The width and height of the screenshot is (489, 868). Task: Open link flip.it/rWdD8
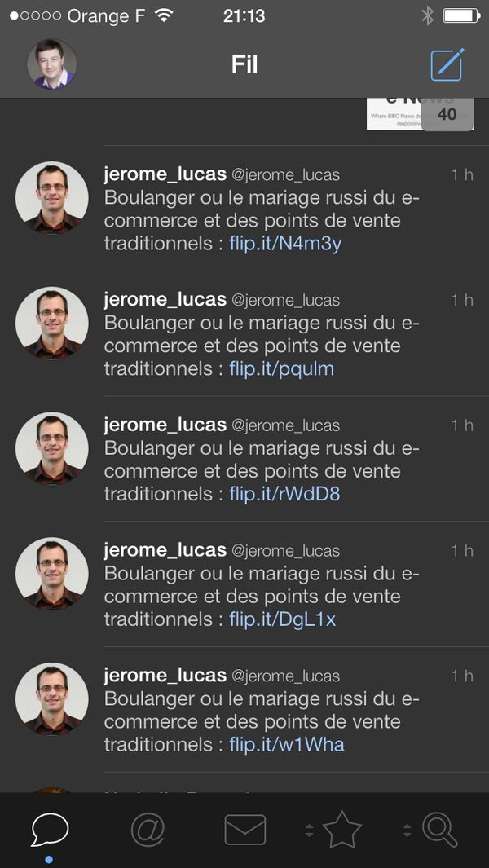(284, 494)
